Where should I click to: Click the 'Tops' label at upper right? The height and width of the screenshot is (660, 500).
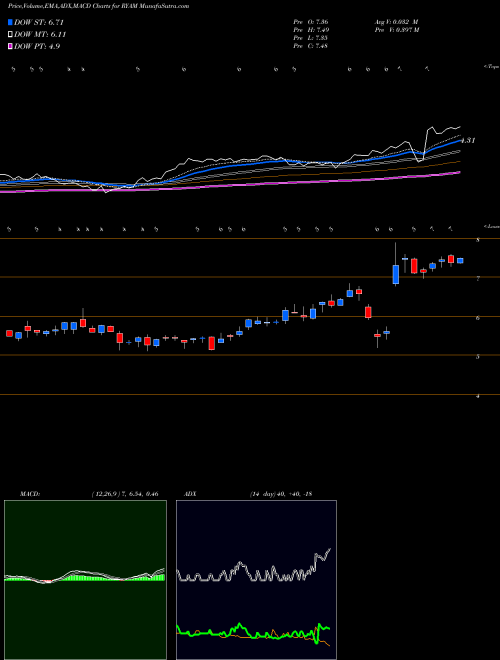tap(491, 67)
